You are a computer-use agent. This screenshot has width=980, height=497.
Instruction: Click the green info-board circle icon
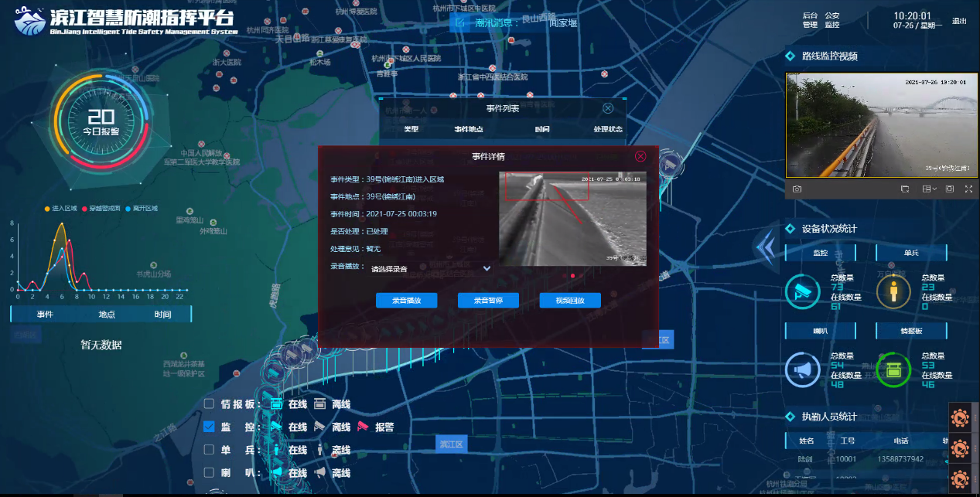coord(893,370)
